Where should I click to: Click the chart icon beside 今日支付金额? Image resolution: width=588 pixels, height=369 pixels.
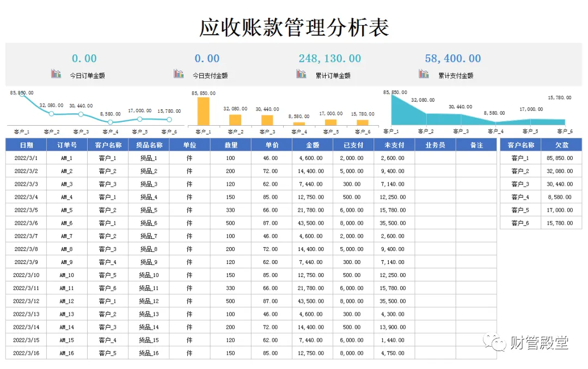pos(179,73)
